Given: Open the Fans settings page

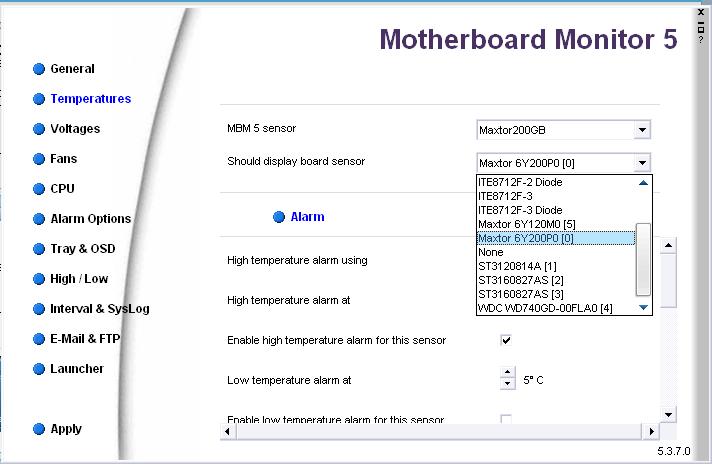Looking at the screenshot, I should 64,159.
